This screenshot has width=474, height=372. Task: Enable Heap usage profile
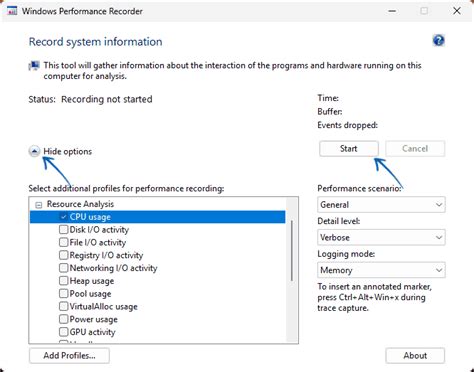point(63,281)
